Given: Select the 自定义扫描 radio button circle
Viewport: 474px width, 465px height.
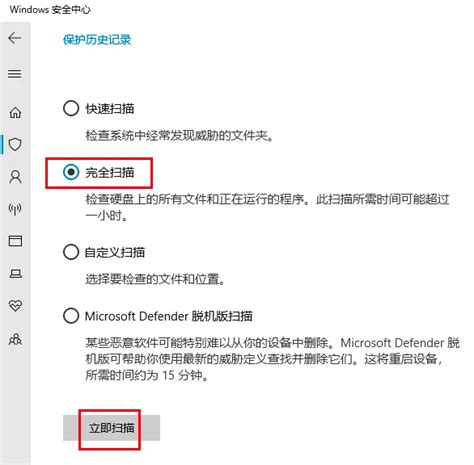Looking at the screenshot, I should pyautogui.click(x=71, y=252).
